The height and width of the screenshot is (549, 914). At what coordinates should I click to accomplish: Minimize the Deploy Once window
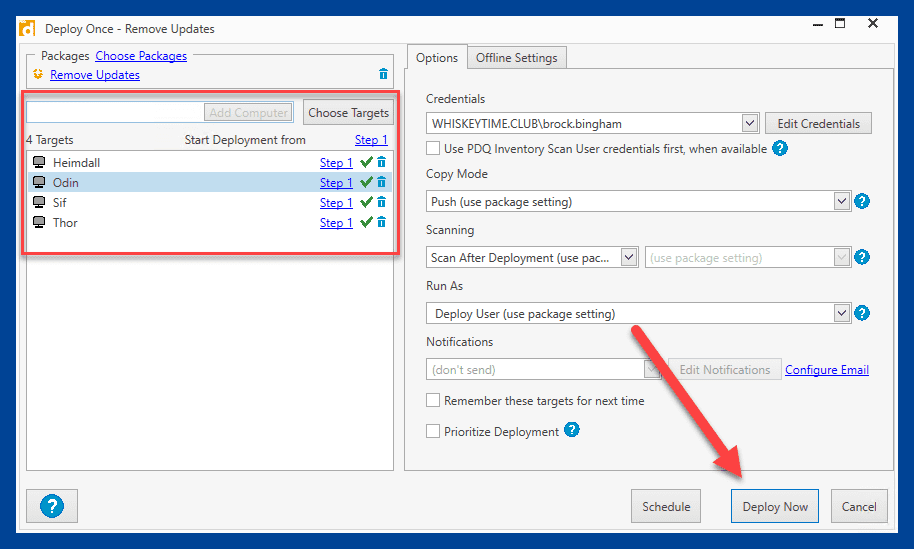click(818, 24)
